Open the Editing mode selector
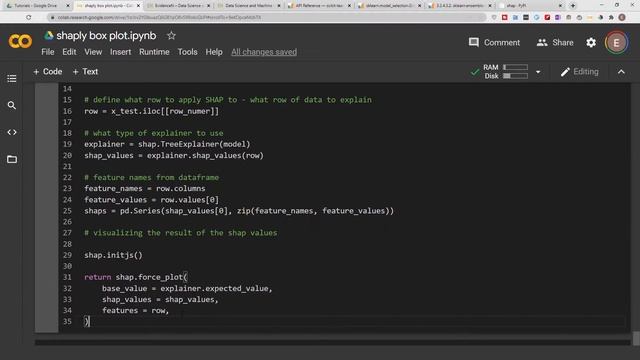This screenshot has width=640, height=360. point(580,72)
